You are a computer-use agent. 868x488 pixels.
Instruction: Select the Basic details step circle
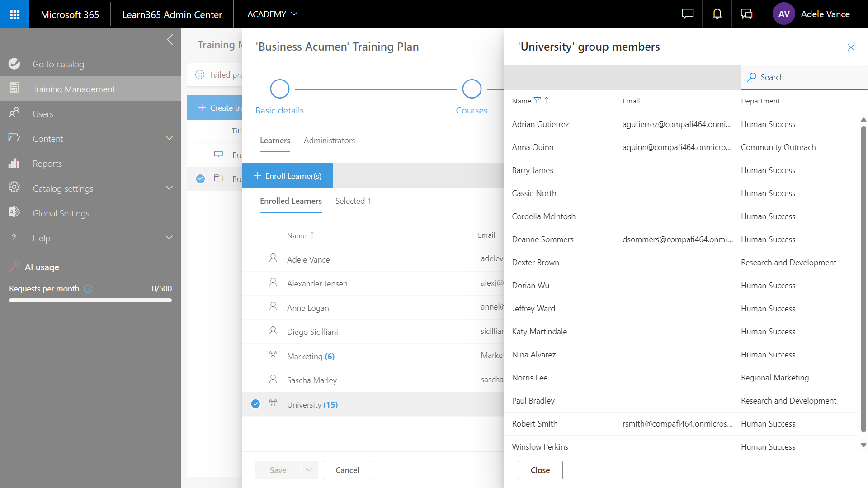(279, 89)
